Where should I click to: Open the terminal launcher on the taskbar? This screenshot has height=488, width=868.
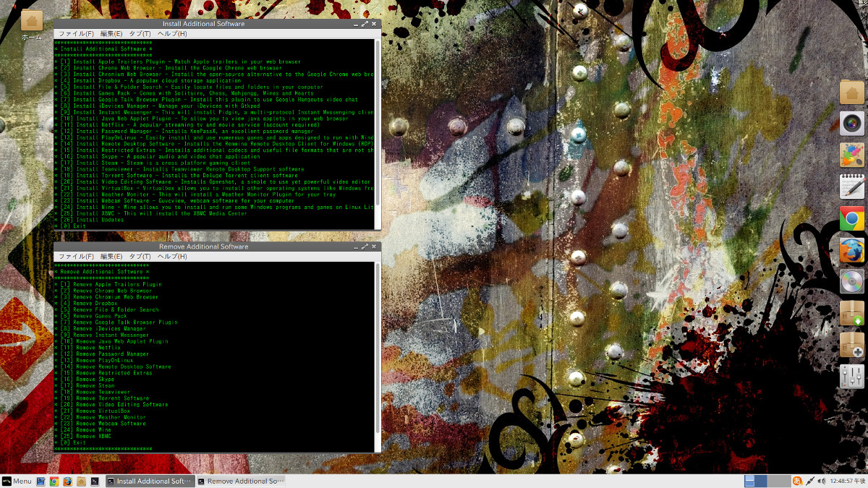[x=95, y=481]
